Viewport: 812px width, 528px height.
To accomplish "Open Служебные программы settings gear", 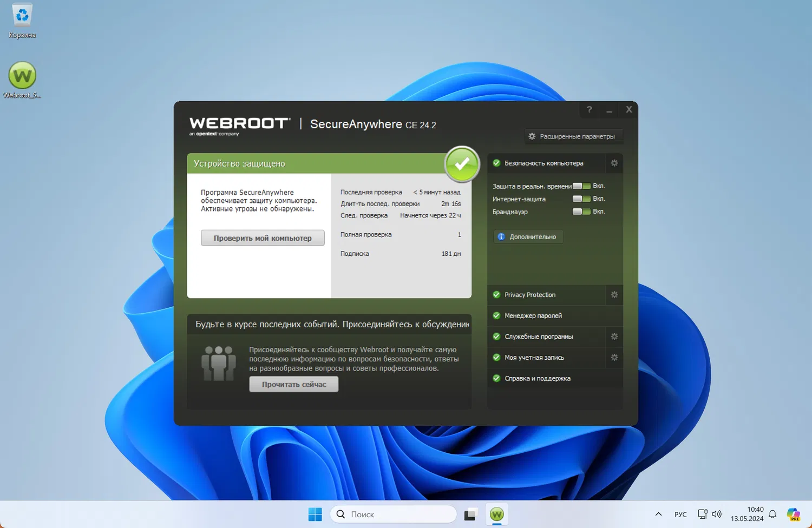I will pyautogui.click(x=614, y=336).
